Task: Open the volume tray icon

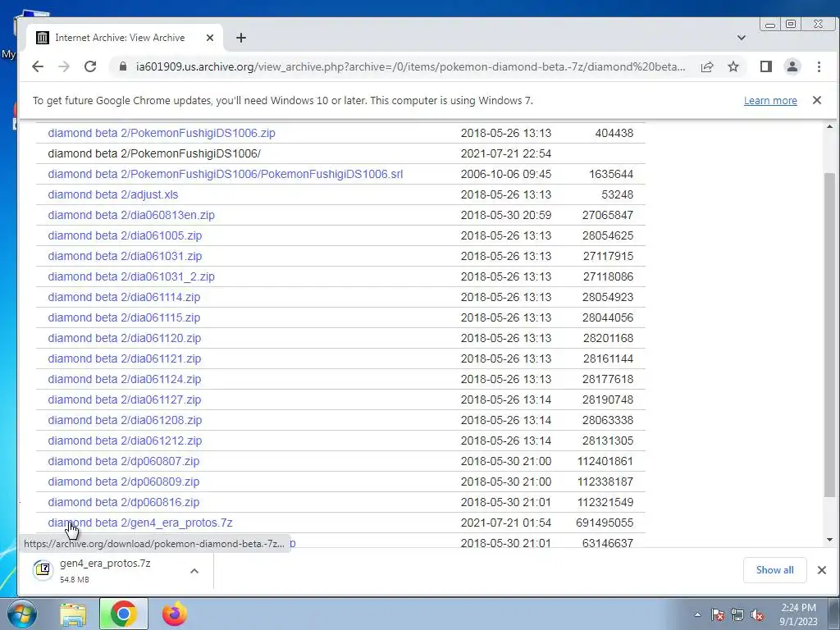Action: click(x=757, y=614)
